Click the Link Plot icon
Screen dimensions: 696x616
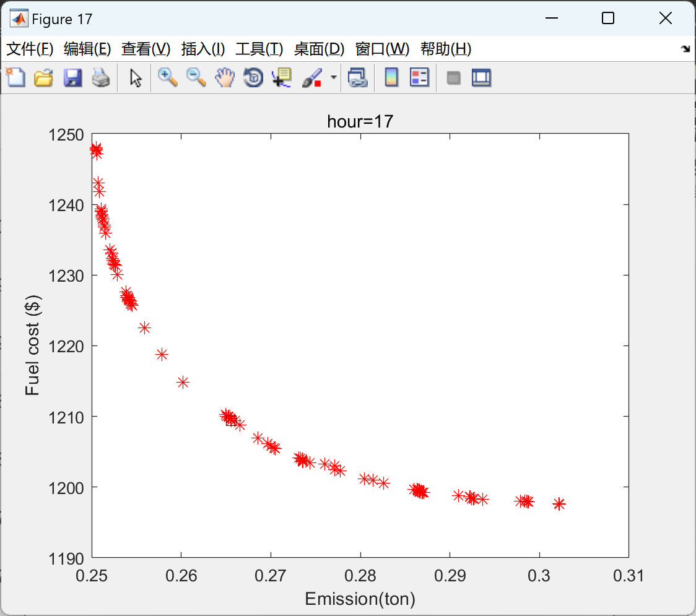tap(358, 77)
